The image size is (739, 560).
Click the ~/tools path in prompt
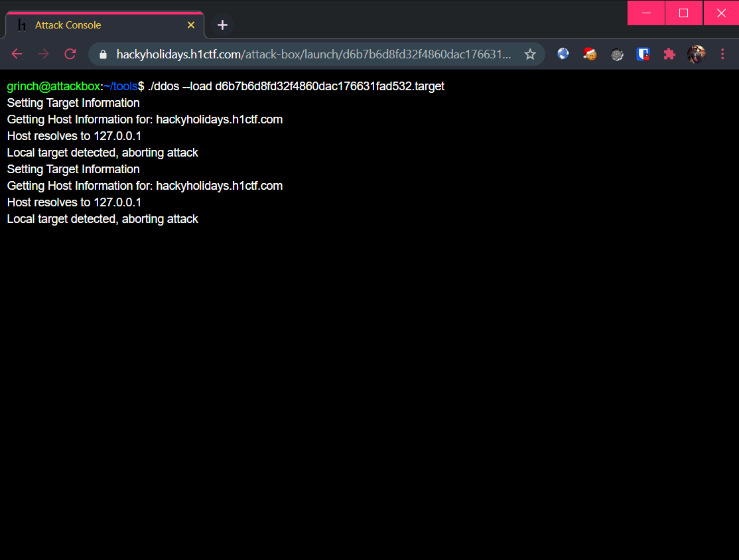tap(121, 86)
